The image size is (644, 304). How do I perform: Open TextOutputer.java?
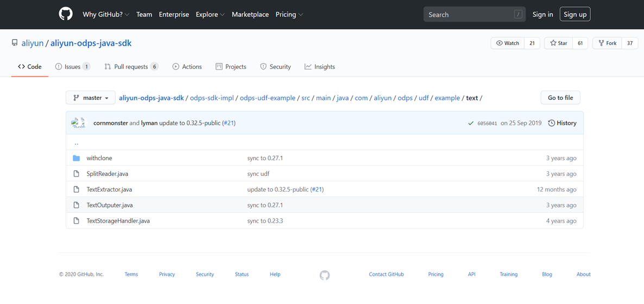point(110,205)
